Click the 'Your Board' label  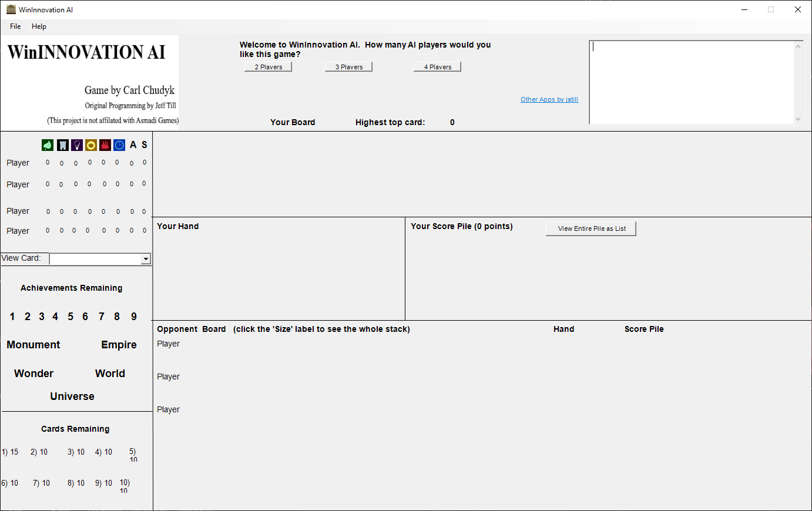coord(293,122)
